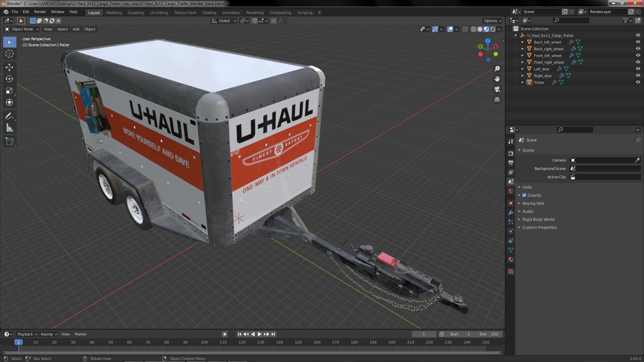Switch orthographic/perspective grid icon
Image resolution: width=644 pixels, height=362 pixels.
(x=497, y=100)
